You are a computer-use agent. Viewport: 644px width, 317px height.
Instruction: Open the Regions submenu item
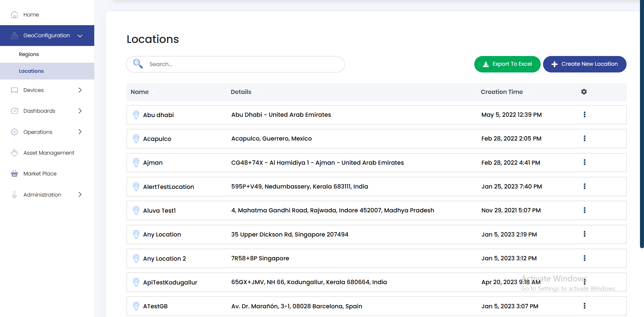(x=29, y=54)
